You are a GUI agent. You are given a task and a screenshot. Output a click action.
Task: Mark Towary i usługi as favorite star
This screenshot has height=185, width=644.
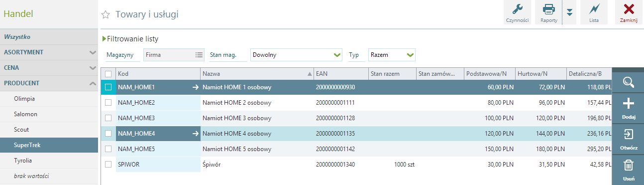click(106, 15)
